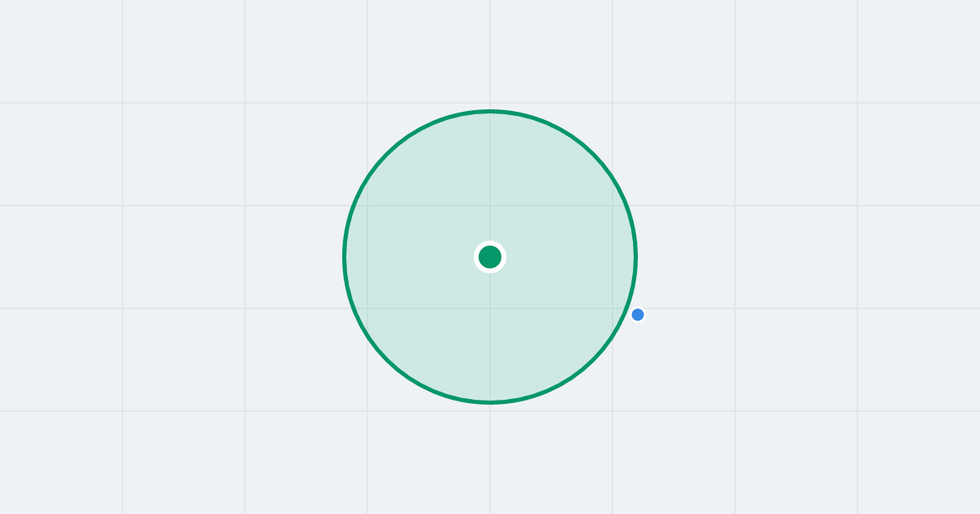Click the leftmost point of the circle outline

coord(344,257)
